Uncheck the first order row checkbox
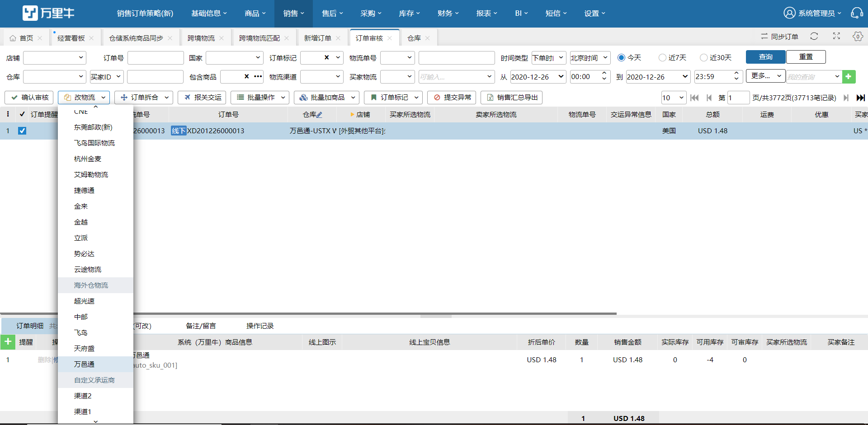 point(22,131)
